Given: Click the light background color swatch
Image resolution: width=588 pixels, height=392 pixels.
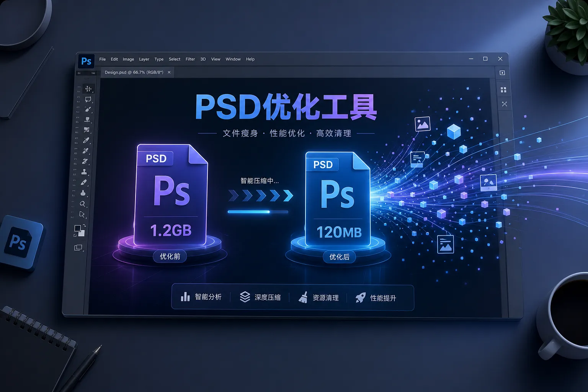Looking at the screenshot, I should click(x=82, y=233).
